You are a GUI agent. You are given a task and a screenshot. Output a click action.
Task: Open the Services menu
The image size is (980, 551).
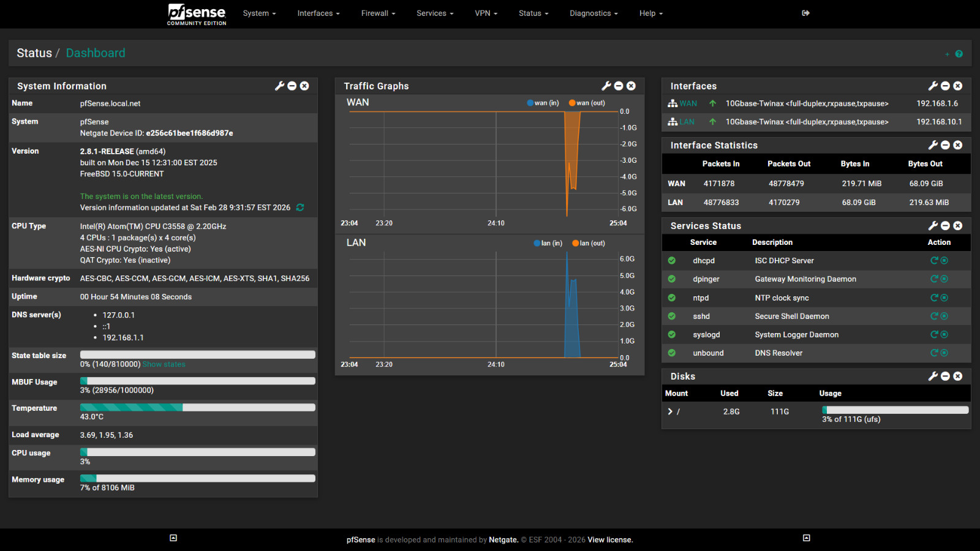click(434, 13)
